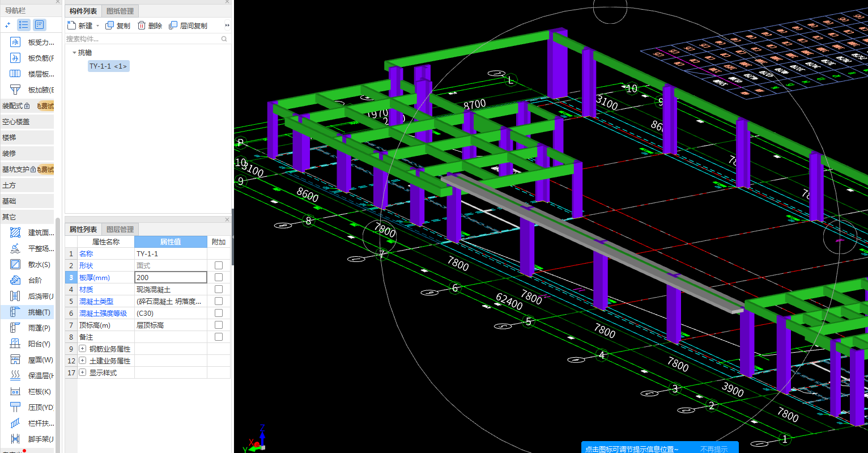Click the 3D axis orientation gizmo
Viewport: 868px width, 453px height.
point(256,439)
